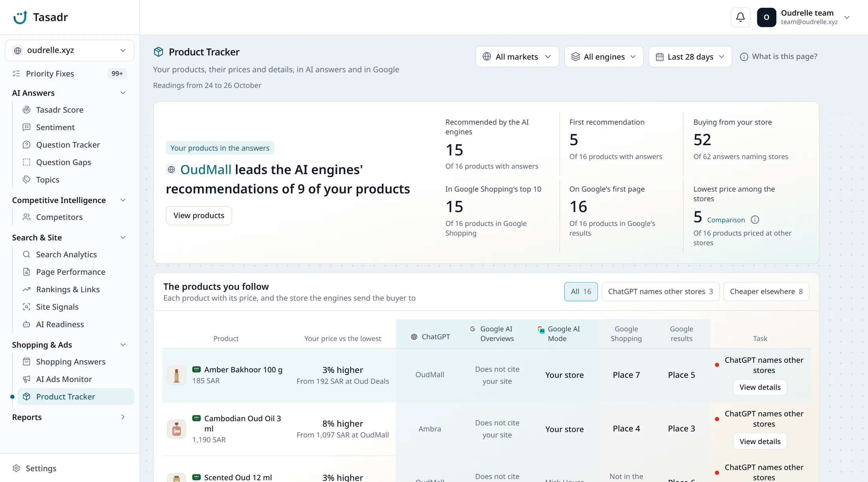Click the Question Gaps icon
868x482 pixels.
tap(26, 162)
